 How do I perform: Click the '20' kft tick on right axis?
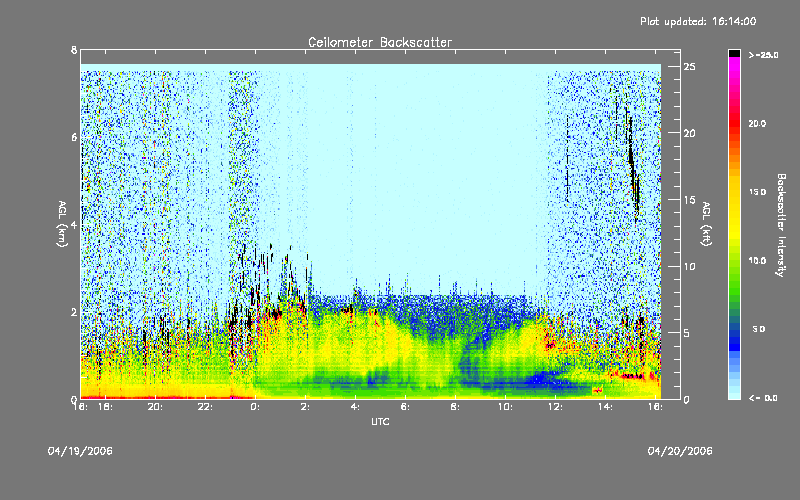[x=690, y=133]
